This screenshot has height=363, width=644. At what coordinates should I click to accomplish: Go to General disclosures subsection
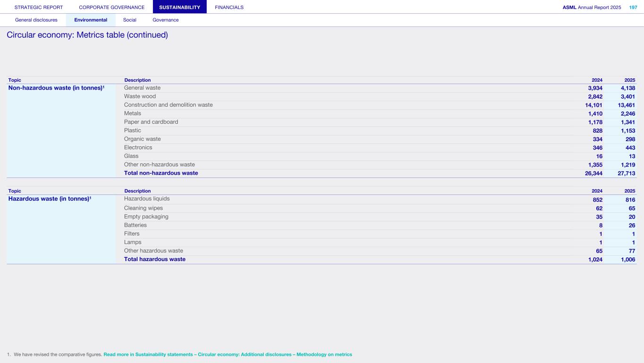(36, 20)
